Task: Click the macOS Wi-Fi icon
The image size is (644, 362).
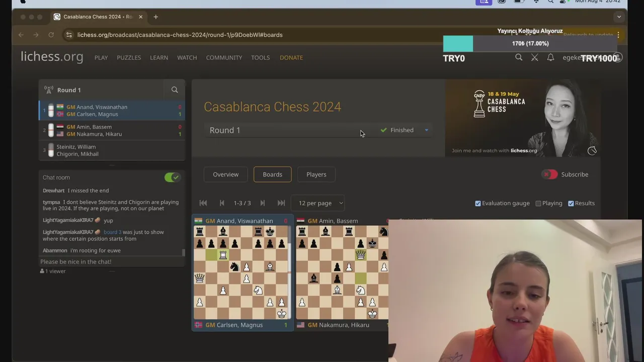Action: [x=536, y=2]
